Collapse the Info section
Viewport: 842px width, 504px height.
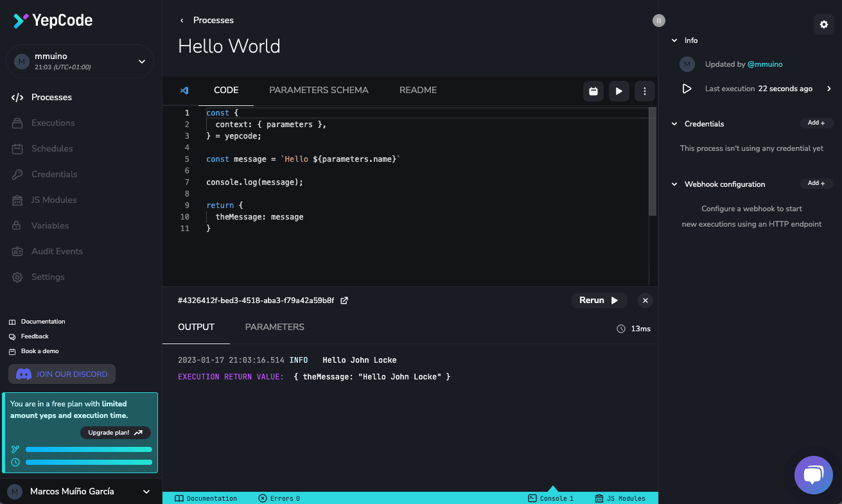pyautogui.click(x=674, y=40)
